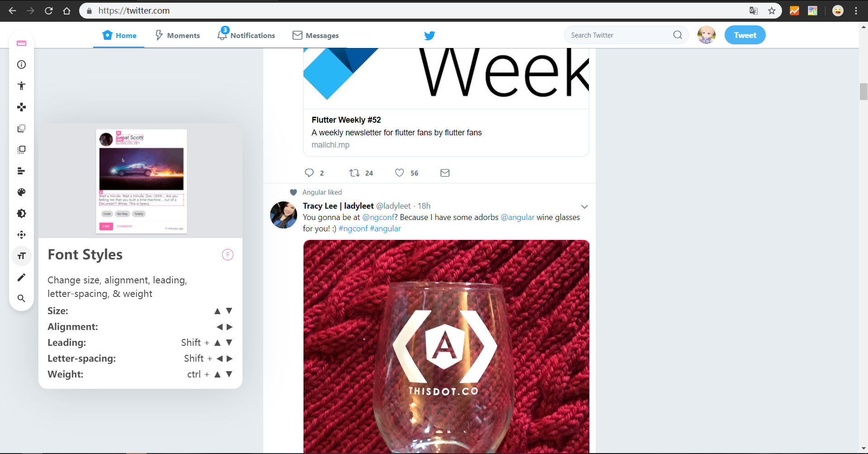Open the #ngconf hashtag link
The image size is (868, 454).
(353, 229)
